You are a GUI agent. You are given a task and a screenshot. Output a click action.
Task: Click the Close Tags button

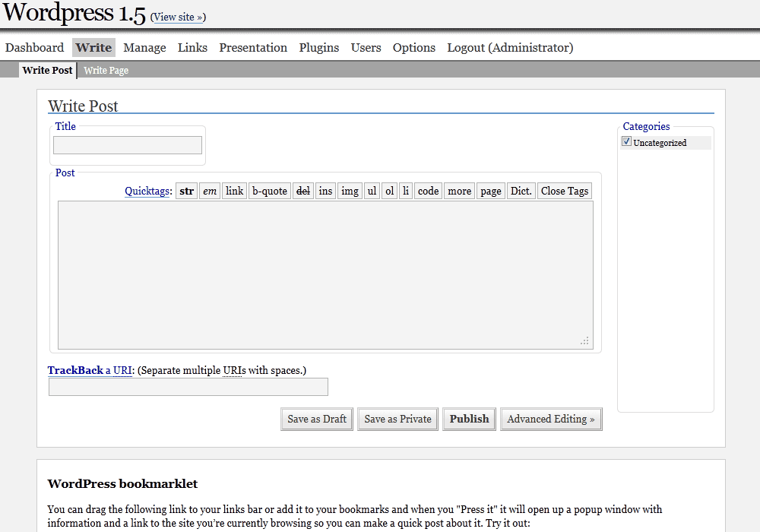565,191
